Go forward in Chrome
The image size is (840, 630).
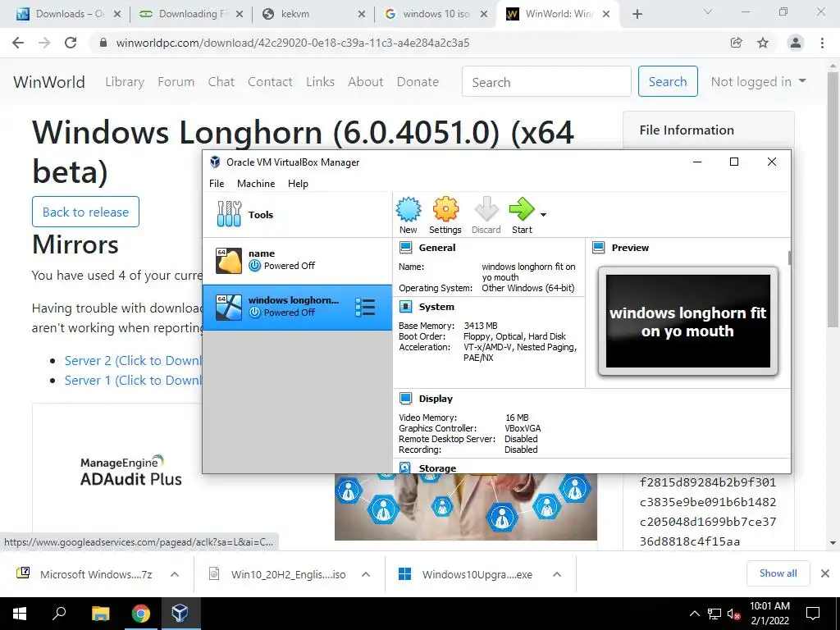tap(44, 43)
